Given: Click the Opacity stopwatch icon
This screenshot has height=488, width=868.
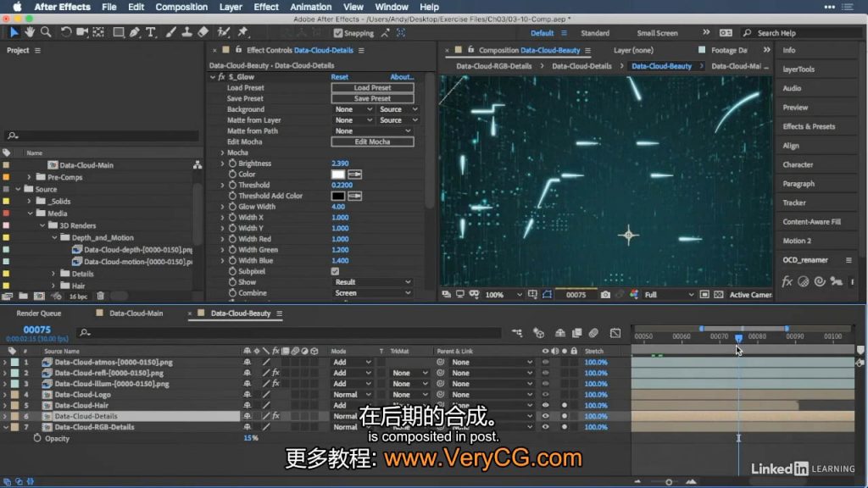Looking at the screenshot, I should tap(37, 438).
